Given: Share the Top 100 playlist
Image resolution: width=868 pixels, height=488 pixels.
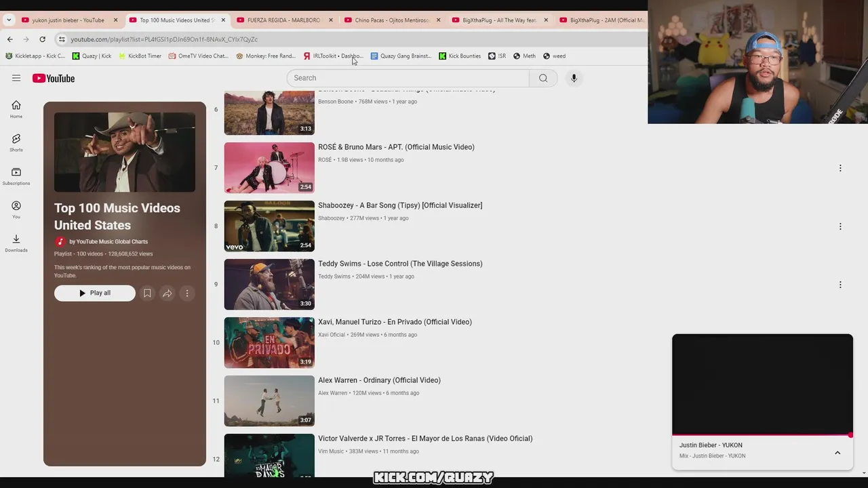Looking at the screenshot, I should (167, 293).
